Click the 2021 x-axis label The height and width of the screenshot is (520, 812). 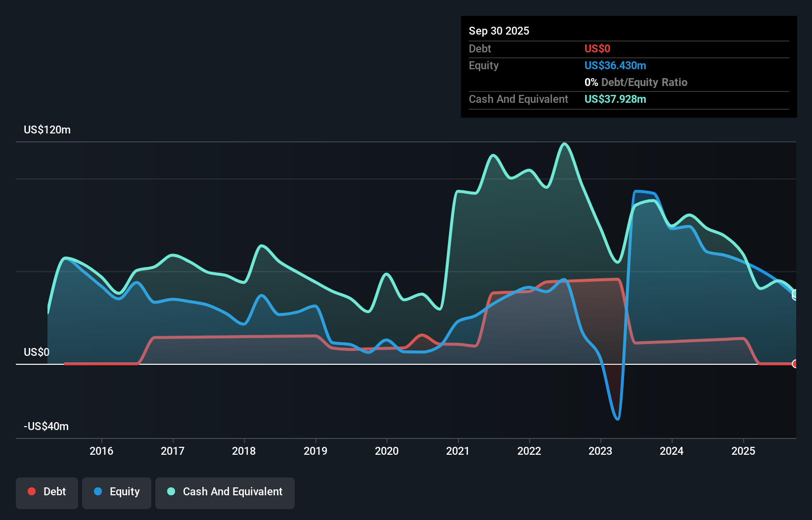coord(458,451)
